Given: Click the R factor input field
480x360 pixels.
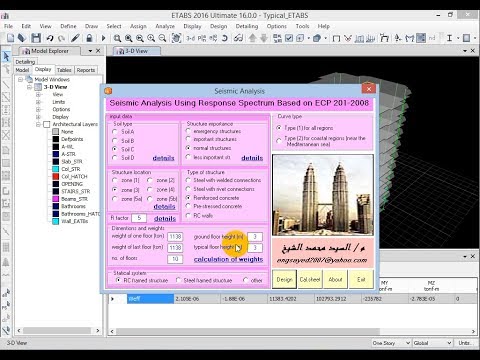Looking at the screenshot, I should pos(139,218).
